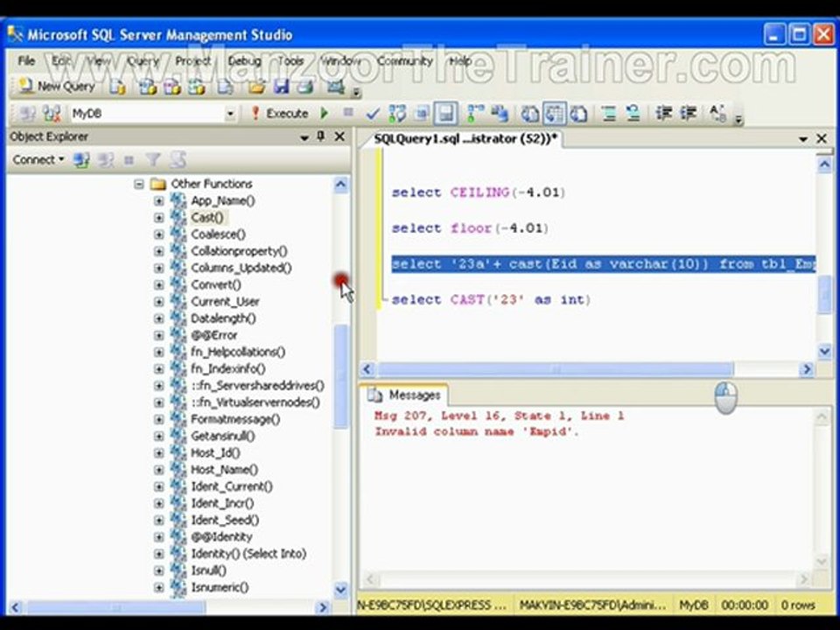840x630 pixels.
Task: Collapse the Other Functions folder
Action: [x=139, y=185]
